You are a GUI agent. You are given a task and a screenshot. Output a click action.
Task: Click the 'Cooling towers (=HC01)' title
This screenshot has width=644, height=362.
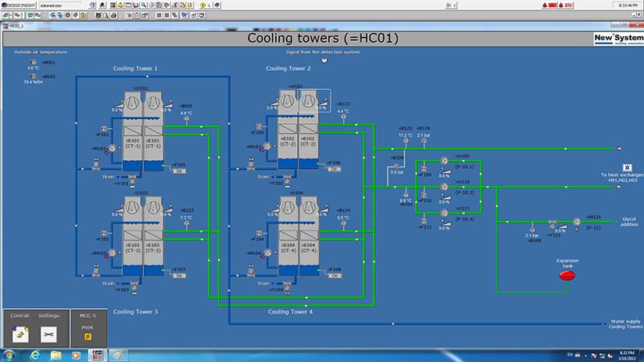tap(323, 38)
